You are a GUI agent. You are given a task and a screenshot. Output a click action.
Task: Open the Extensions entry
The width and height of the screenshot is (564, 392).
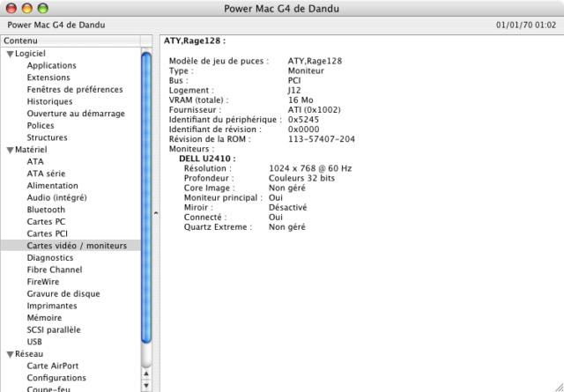48,78
